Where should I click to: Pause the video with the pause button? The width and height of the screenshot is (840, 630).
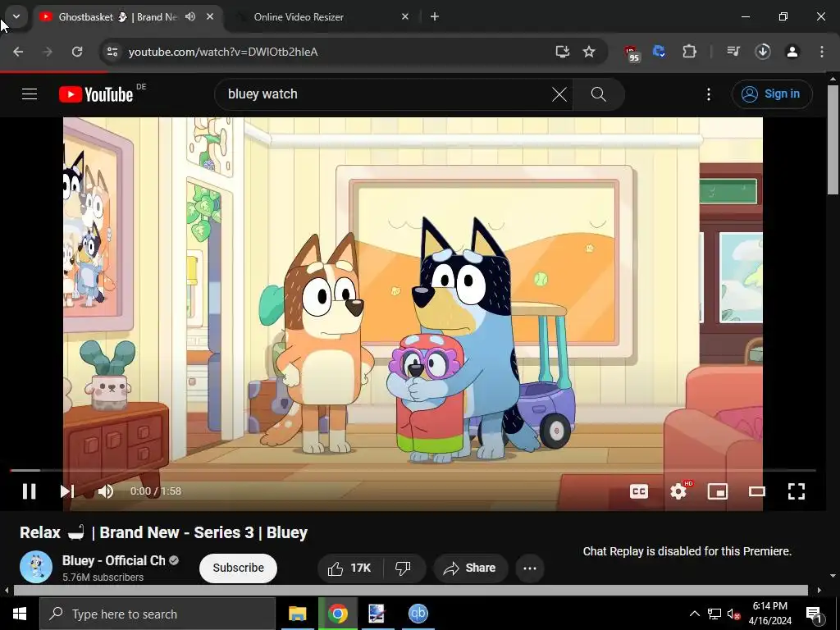(29, 491)
